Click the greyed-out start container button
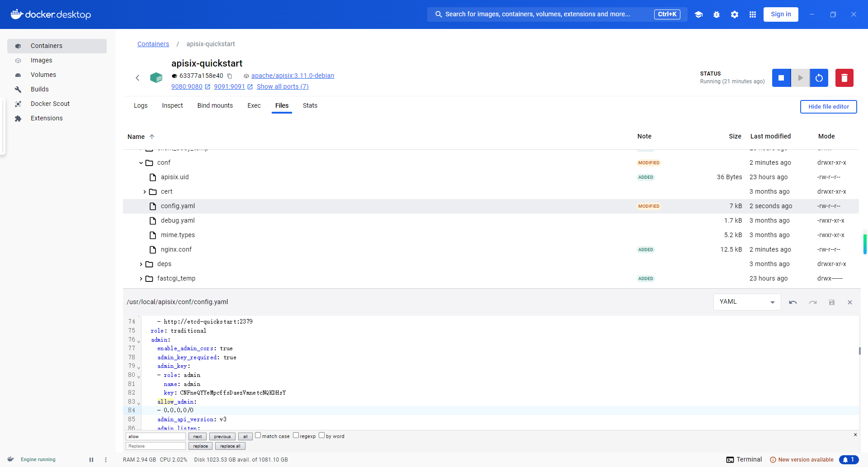Viewport: 868px width, 467px height. (800, 78)
